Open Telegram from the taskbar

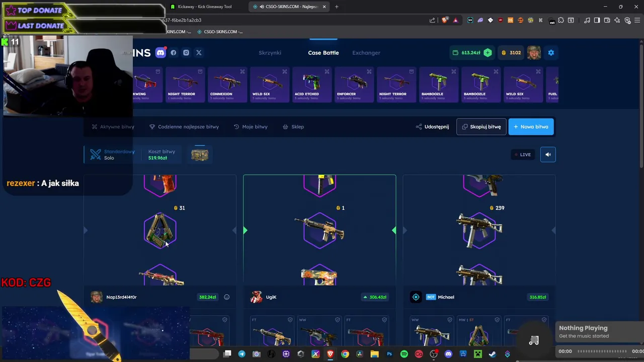(242, 354)
